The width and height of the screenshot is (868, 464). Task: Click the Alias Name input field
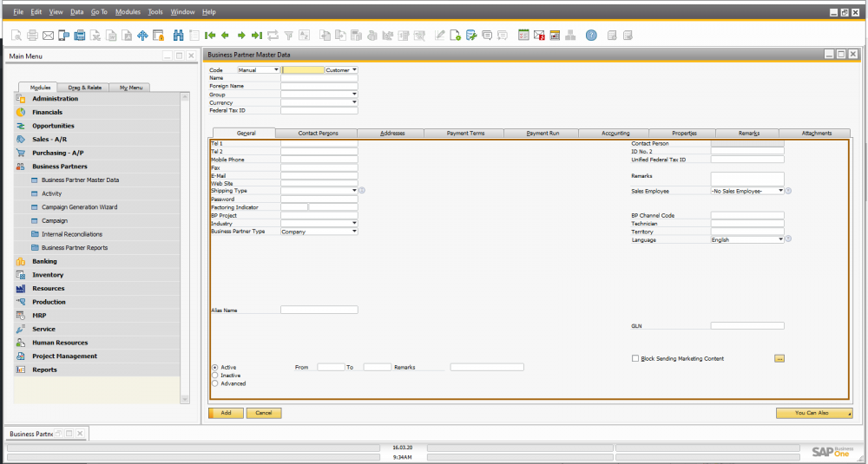(319, 310)
